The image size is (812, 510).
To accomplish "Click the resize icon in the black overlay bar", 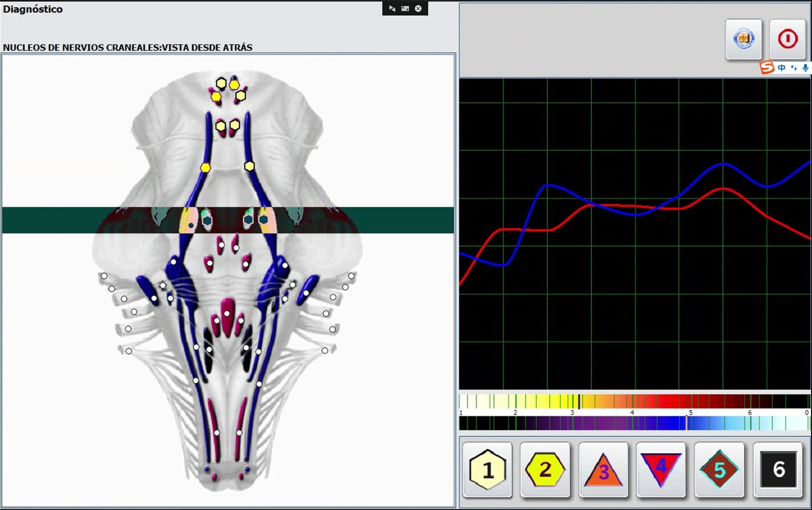I will [405, 9].
